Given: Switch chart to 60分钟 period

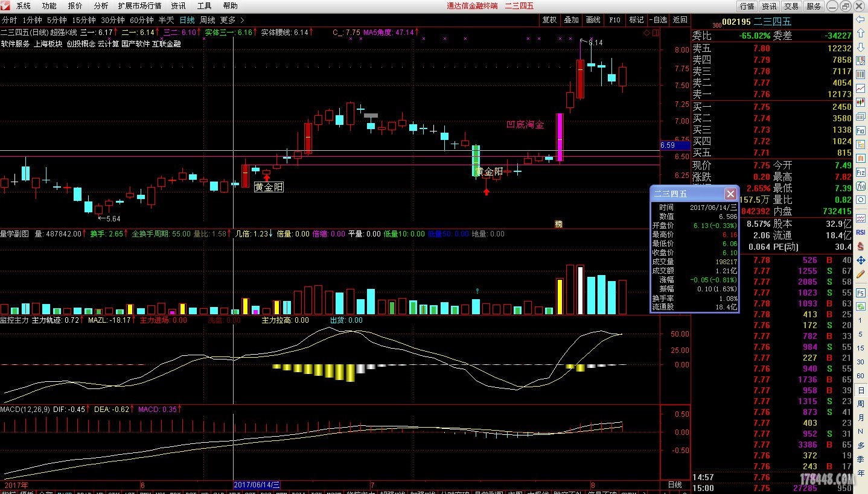Looking at the screenshot, I should pos(142,20).
